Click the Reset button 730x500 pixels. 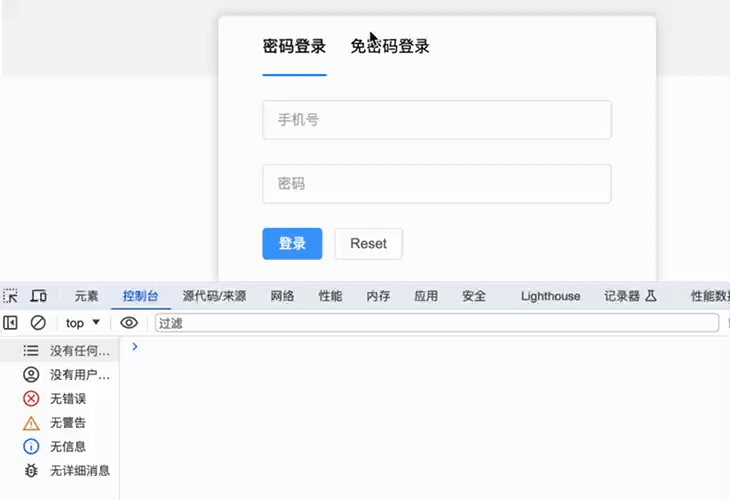(x=368, y=244)
